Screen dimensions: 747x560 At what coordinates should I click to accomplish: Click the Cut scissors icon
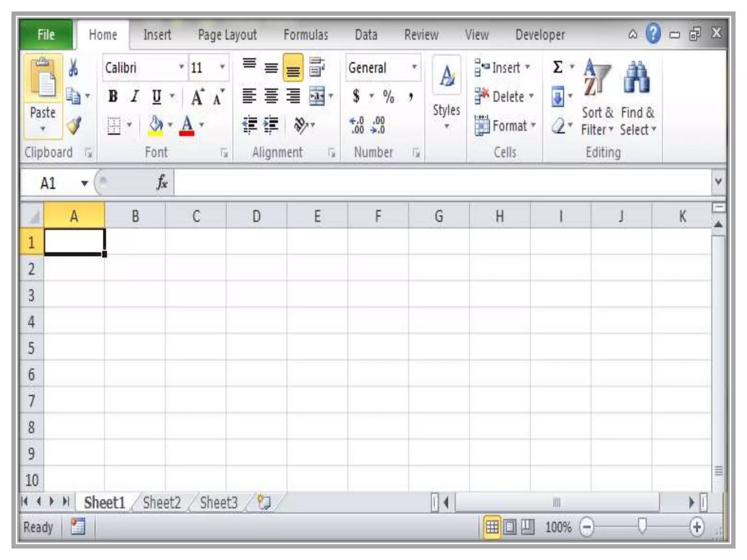(x=73, y=68)
